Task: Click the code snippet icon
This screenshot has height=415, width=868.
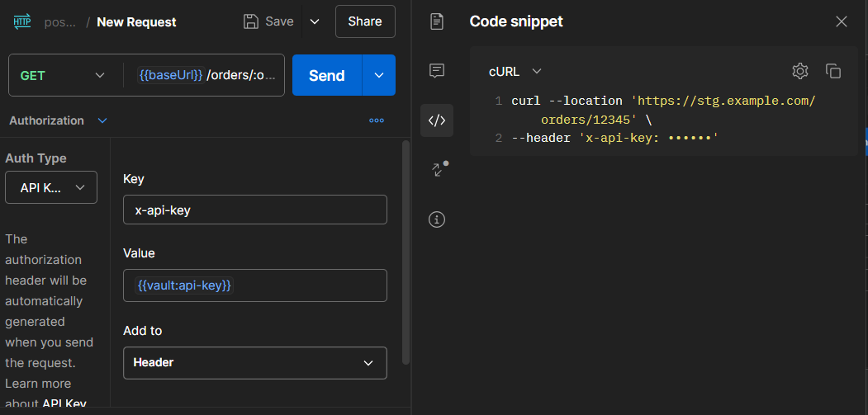Action: click(437, 120)
